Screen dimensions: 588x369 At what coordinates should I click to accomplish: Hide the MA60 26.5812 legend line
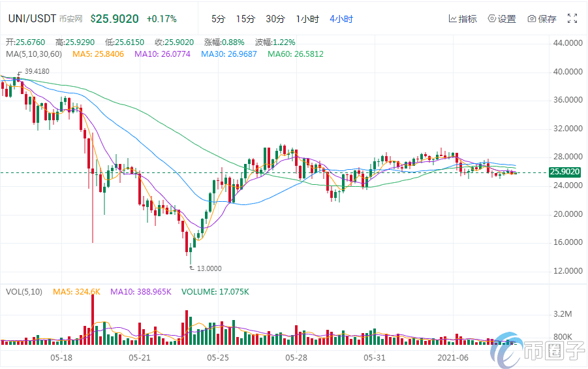296,54
